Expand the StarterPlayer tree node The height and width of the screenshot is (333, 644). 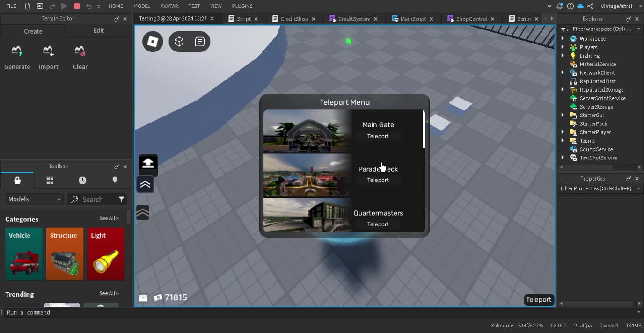[563, 132]
